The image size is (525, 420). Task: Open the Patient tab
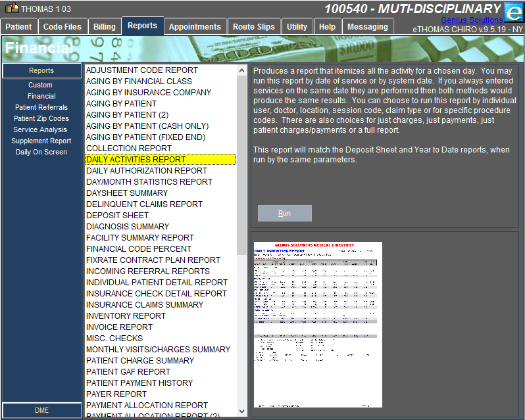point(18,27)
